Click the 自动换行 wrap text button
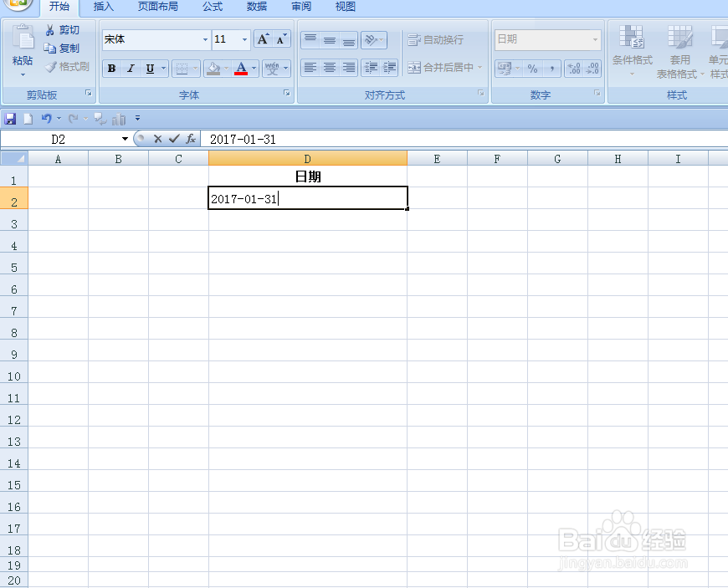The width and height of the screenshot is (728, 588). pyautogui.click(x=435, y=40)
